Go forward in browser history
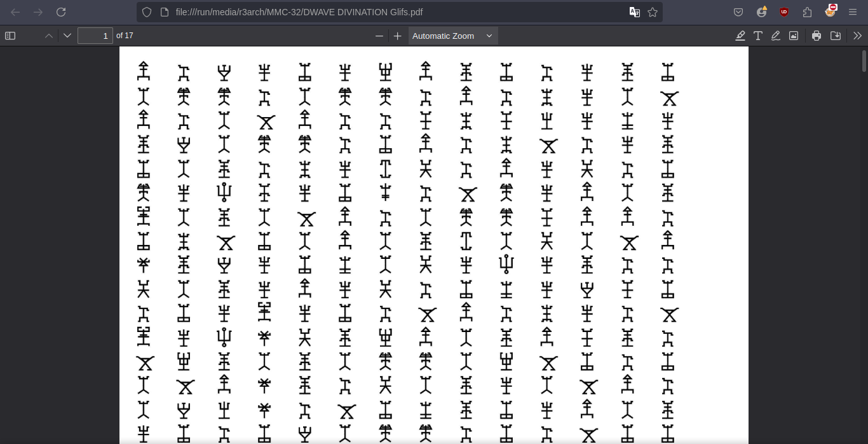This screenshot has width=868, height=444. pyautogui.click(x=38, y=12)
